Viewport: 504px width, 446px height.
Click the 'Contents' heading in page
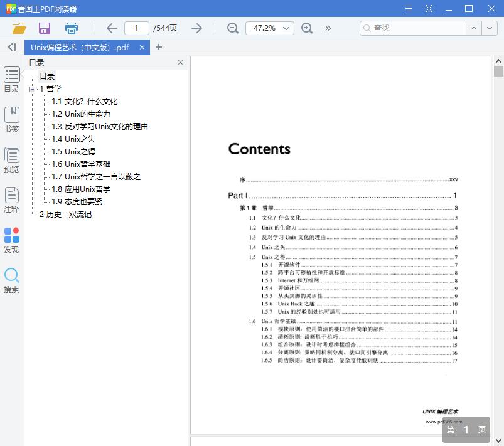click(x=259, y=149)
